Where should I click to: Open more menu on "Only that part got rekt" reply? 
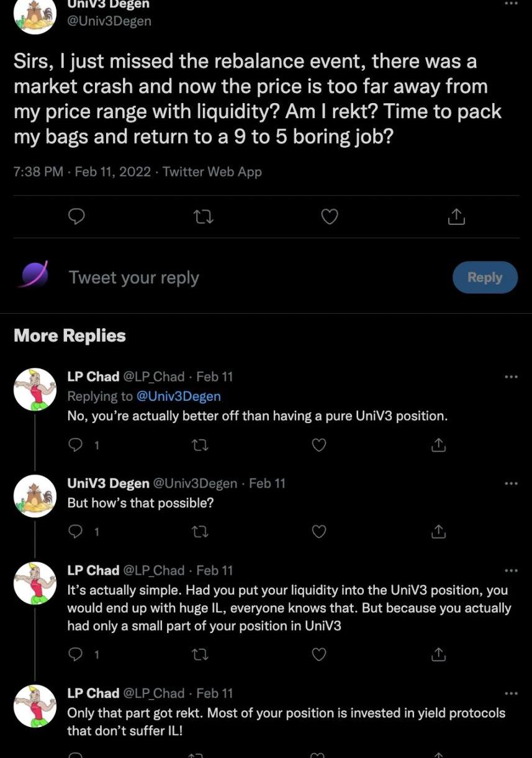511,693
